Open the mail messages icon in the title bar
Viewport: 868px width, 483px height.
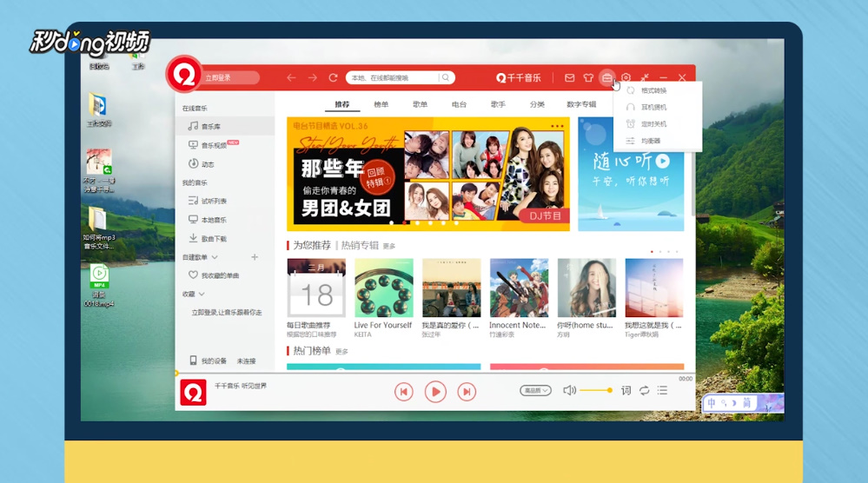point(569,78)
